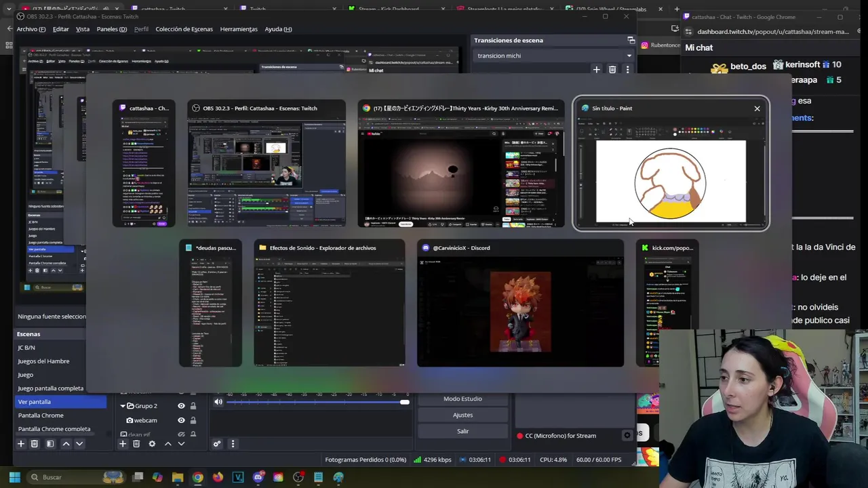Open a new Chrome tab with plus
868x488 pixels.
coord(676,9)
